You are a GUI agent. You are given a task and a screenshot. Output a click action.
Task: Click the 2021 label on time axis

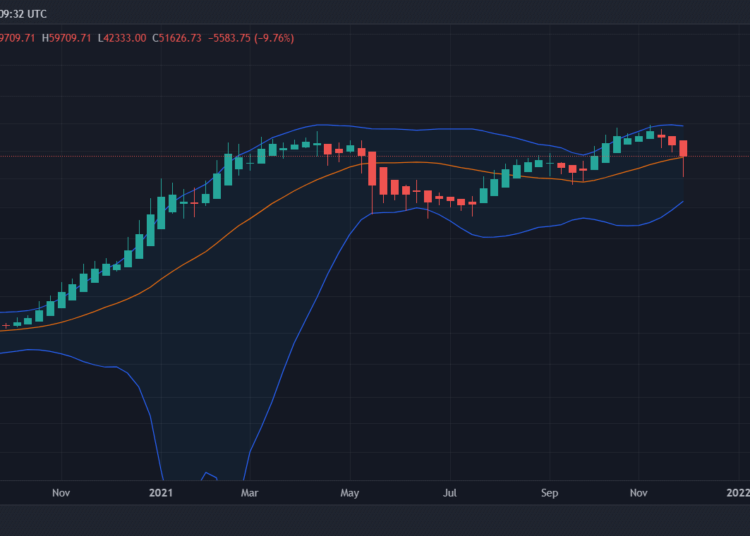pos(161,492)
